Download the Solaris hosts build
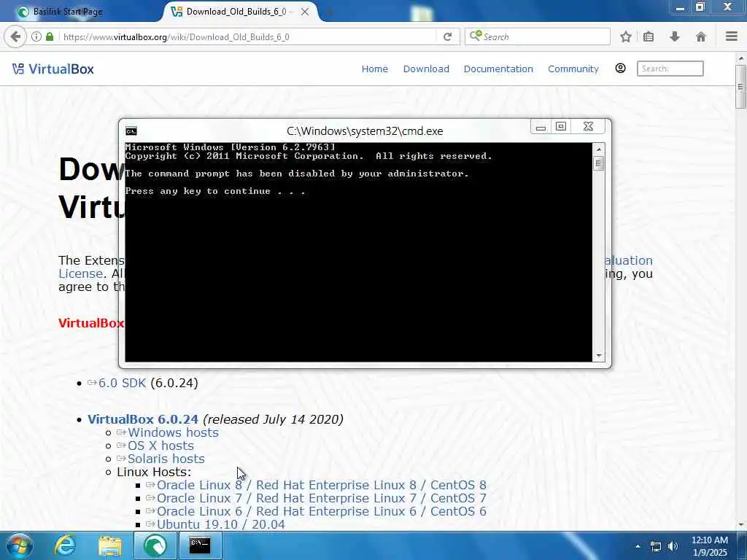Viewport: 747px width, 560px height. pos(166,459)
